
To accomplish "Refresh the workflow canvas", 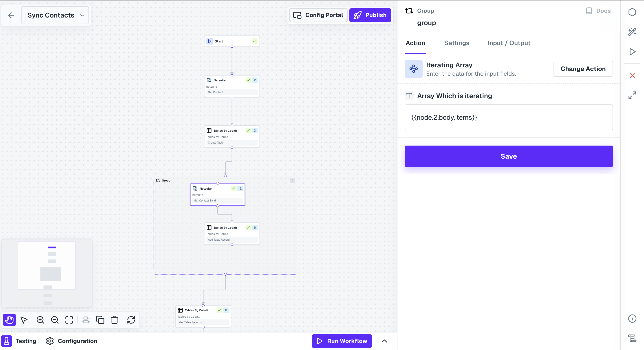I will click(131, 320).
